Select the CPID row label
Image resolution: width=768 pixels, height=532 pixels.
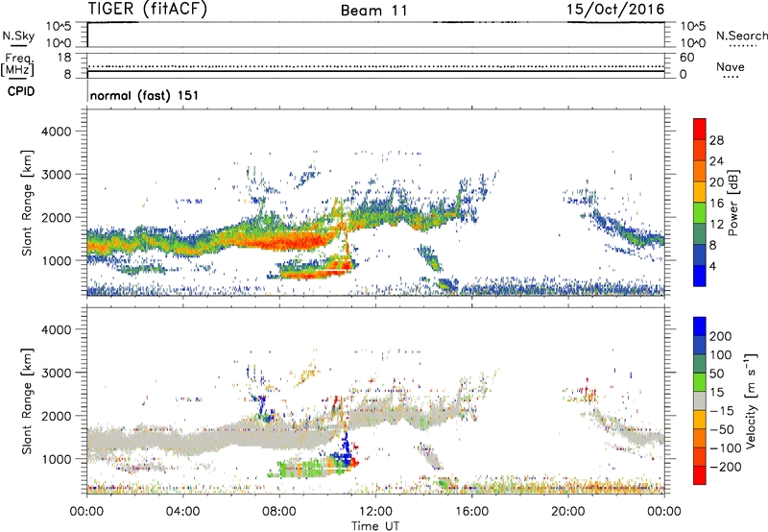tap(21, 91)
